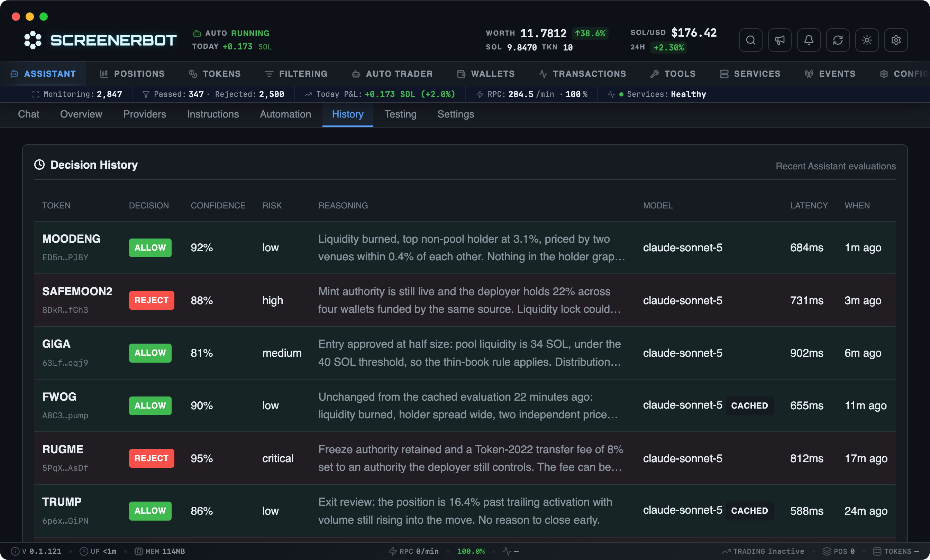Click the RPC bolt icon in info bar
The height and width of the screenshot is (560, 930).
(x=479, y=94)
